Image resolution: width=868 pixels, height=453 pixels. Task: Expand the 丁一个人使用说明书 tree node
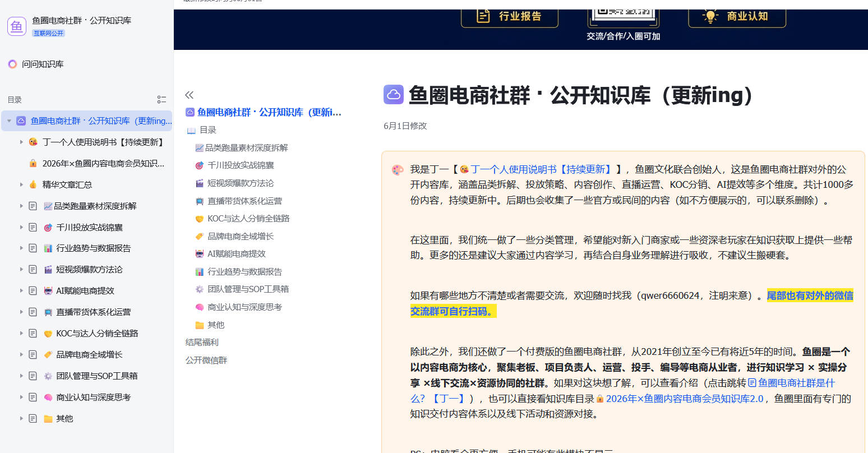pyautogui.click(x=21, y=142)
